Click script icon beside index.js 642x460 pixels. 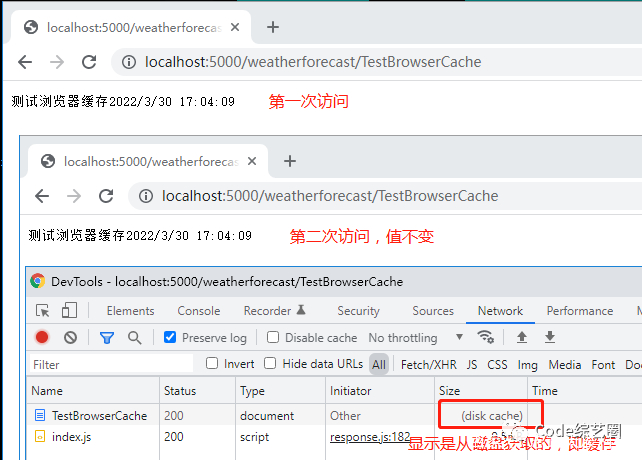[40, 437]
